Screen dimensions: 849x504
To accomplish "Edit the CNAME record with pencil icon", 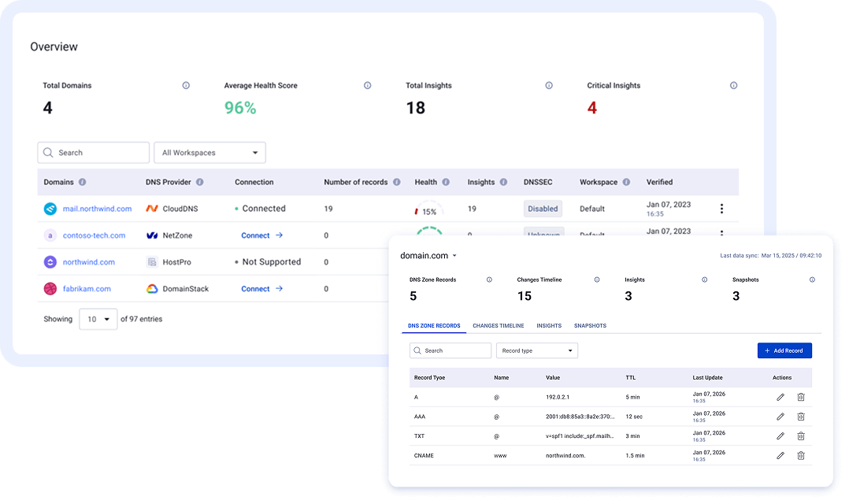I will point(780,456).
